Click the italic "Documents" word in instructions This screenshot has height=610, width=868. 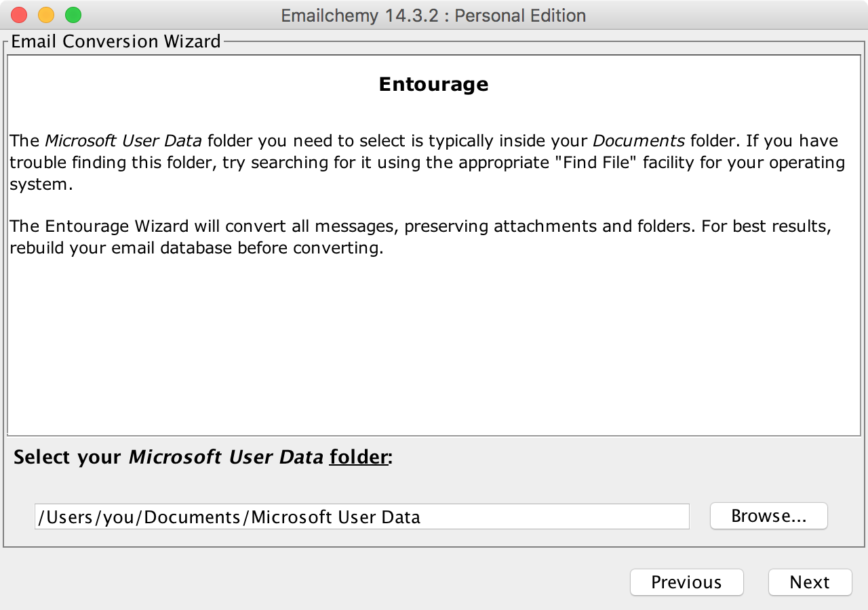(x=639, y=141)
